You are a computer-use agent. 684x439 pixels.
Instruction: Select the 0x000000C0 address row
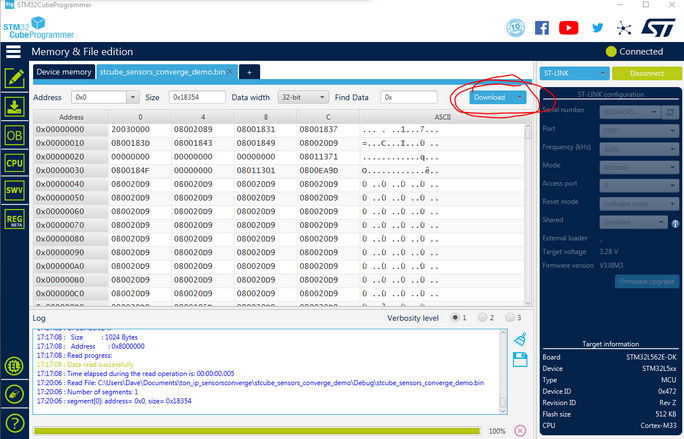click(279, 294)
